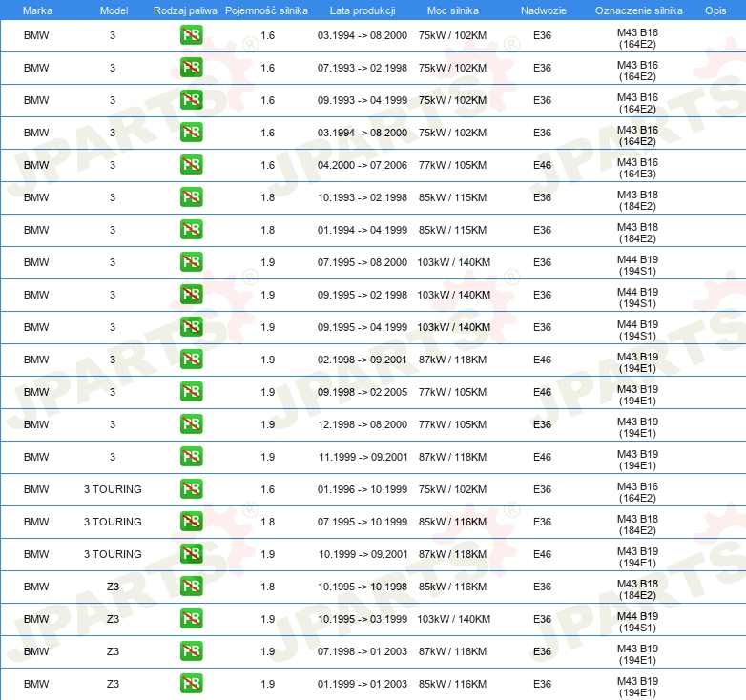Click fuel icon in 09.1998 -> 02.2005 row
Screen dimensions: 746x700
(191, 392)
